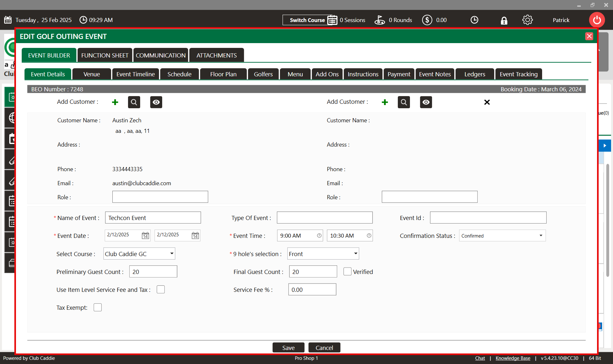The width and height of the screenshot is (613, 364).
Task: Open clock picker for 10:30 AM end time
Action: click(x=369, y=236)
